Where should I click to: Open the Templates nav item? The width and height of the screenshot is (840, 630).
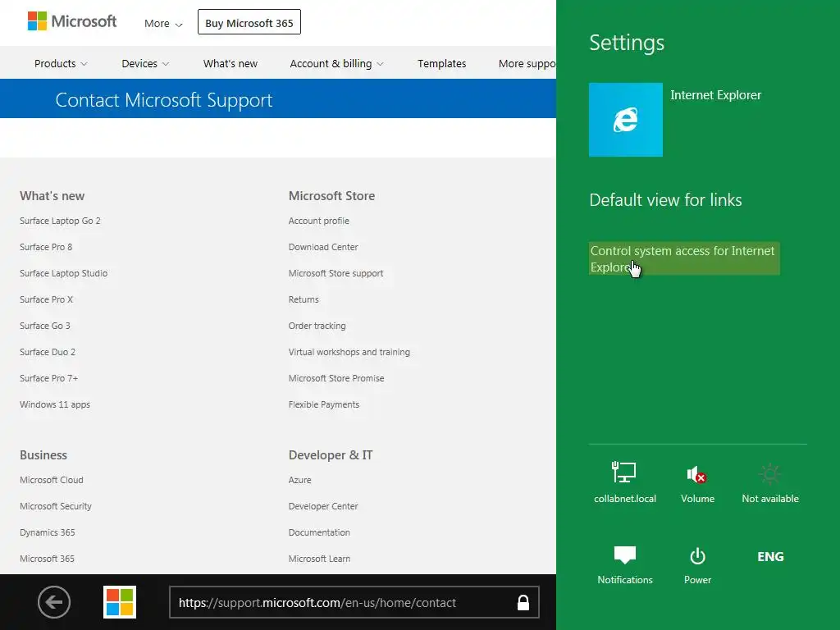pyautogui.click(x=441, y=64)
